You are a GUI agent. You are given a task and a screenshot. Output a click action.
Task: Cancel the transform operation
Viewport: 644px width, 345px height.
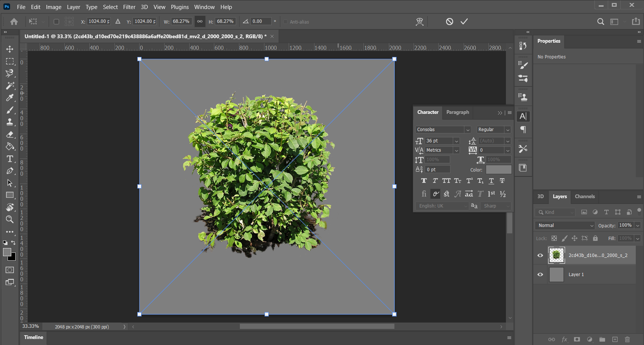[449, 21]
